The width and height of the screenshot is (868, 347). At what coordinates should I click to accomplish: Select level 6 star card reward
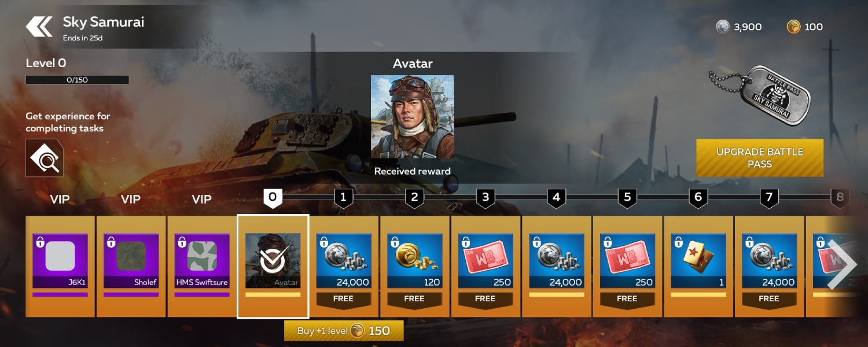point(698,265)
